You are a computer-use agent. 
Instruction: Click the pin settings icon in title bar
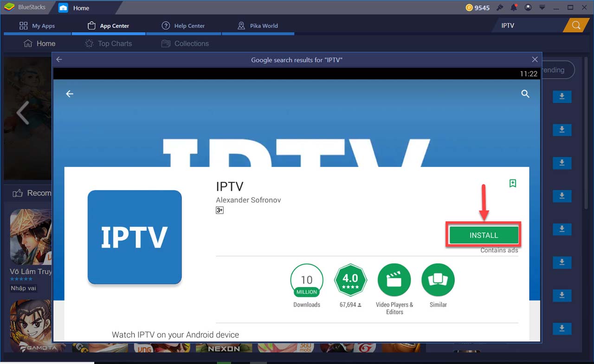[500, 7]
